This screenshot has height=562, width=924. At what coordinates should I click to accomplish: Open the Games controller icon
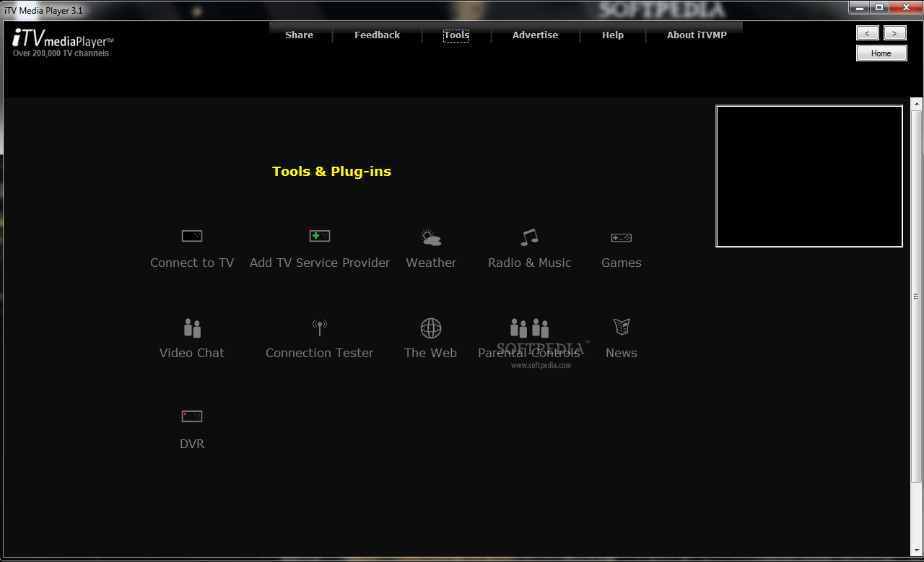(622, 237)
